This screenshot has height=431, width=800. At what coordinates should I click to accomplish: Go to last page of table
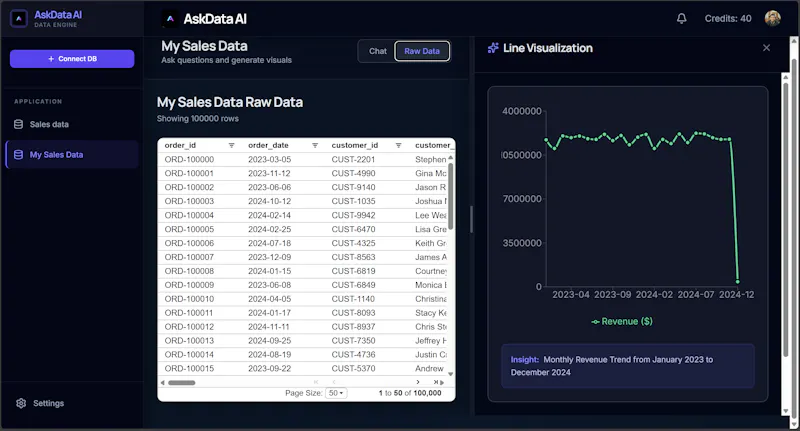436,382
